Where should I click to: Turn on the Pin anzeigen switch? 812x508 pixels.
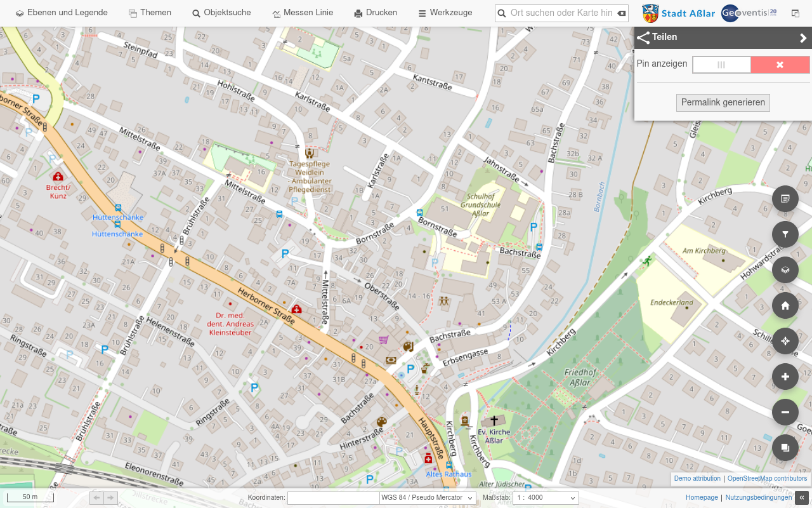721,65
